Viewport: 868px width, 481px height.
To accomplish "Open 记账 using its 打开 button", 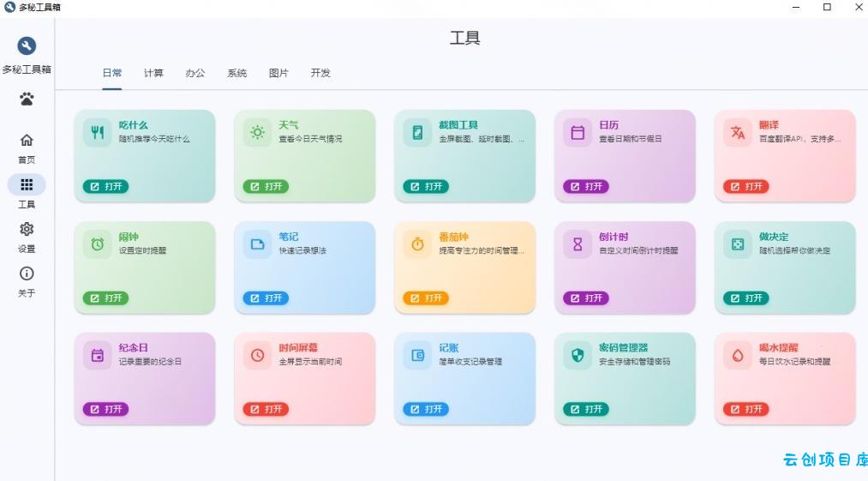I will [x=426, y=409].
